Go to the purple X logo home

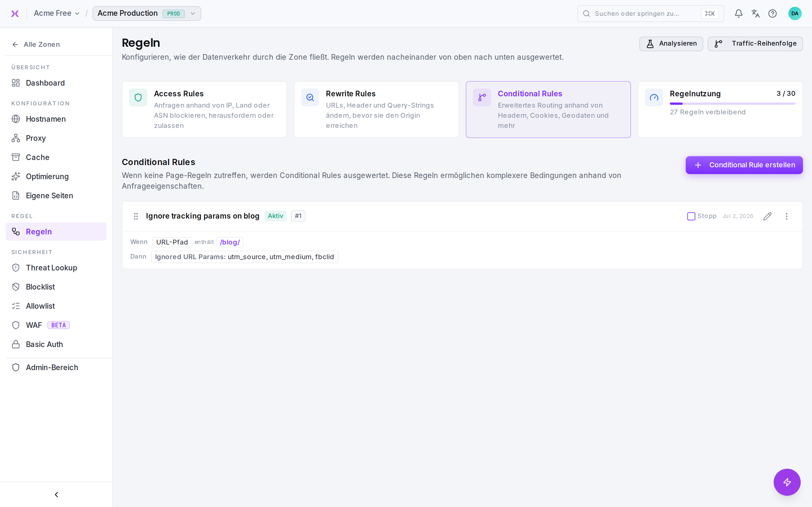coord(15,14)
